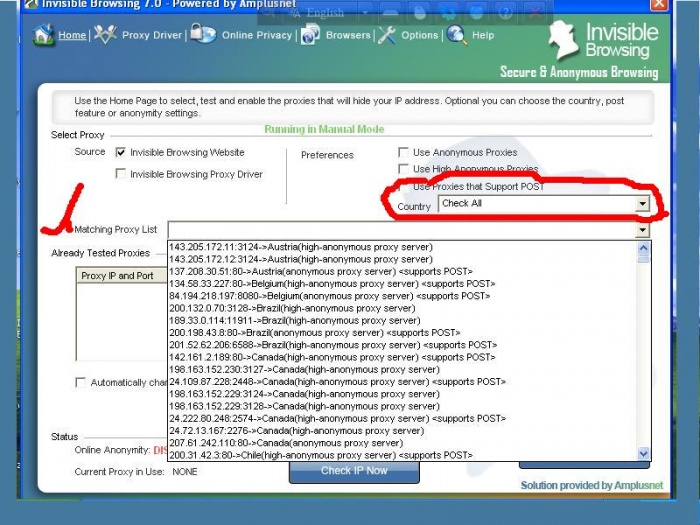The height and width of the screenshot is (525, 700).
Task: Select proxy 201.52.62.206:6588 Brazil
Action: [402, 345]
